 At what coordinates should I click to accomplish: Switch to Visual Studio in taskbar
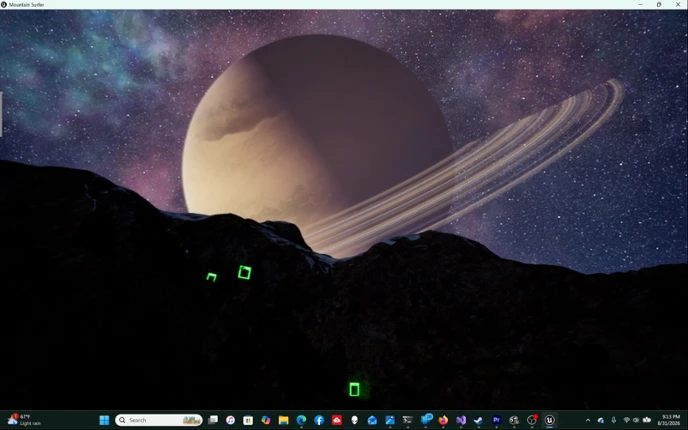(461, 420)
